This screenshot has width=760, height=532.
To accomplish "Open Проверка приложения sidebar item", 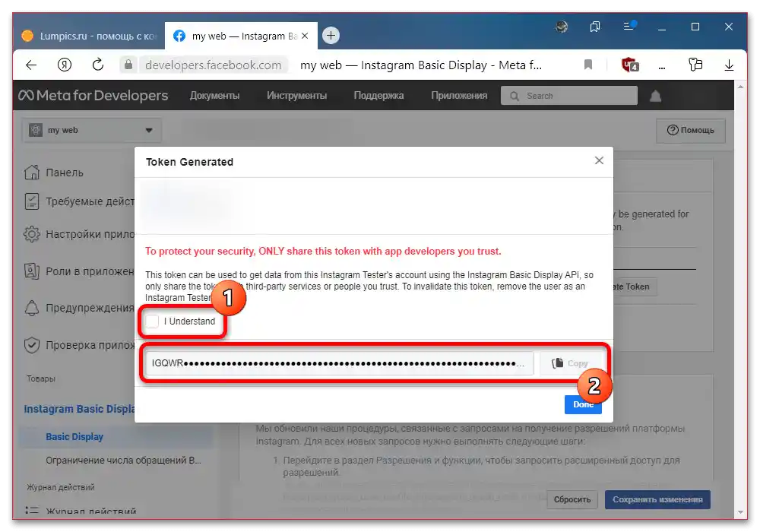I will coord(79,345).
